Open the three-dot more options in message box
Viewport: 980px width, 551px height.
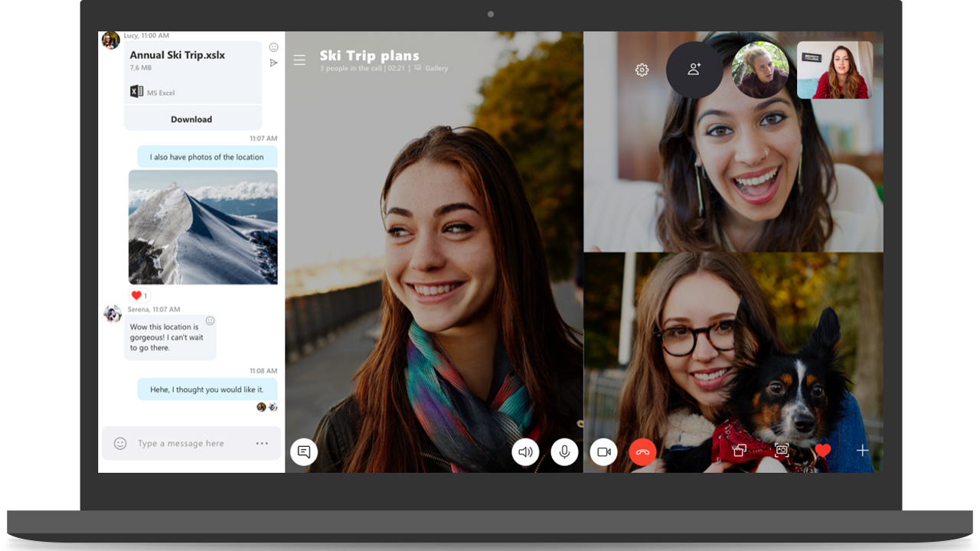262,443
